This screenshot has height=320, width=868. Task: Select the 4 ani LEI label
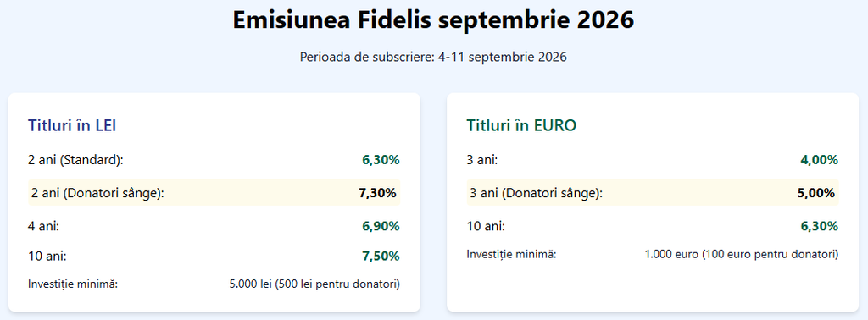tap(44, 226)
